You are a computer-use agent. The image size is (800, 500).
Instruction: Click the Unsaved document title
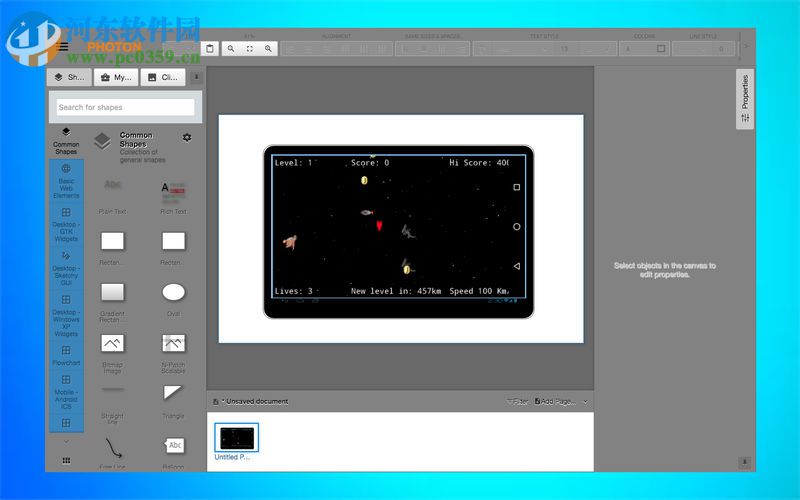[x=257, y=402]
